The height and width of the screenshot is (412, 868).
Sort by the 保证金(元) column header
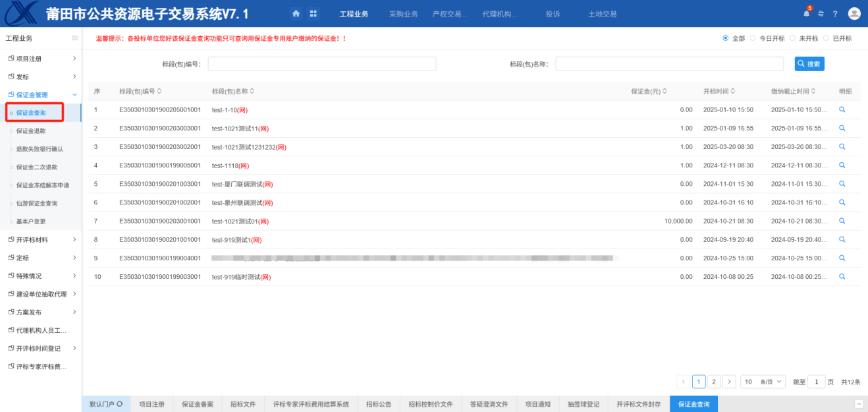click(649, 91)
